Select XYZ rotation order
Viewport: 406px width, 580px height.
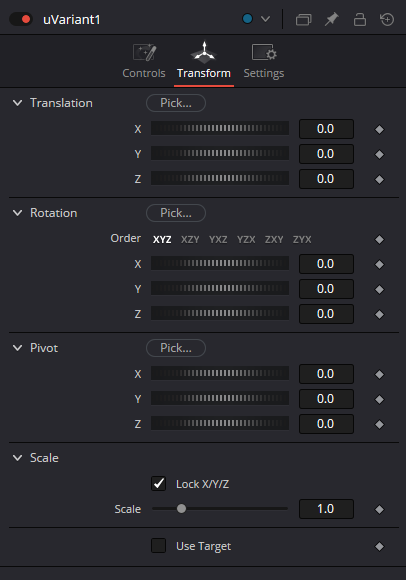tap(162, 239)
